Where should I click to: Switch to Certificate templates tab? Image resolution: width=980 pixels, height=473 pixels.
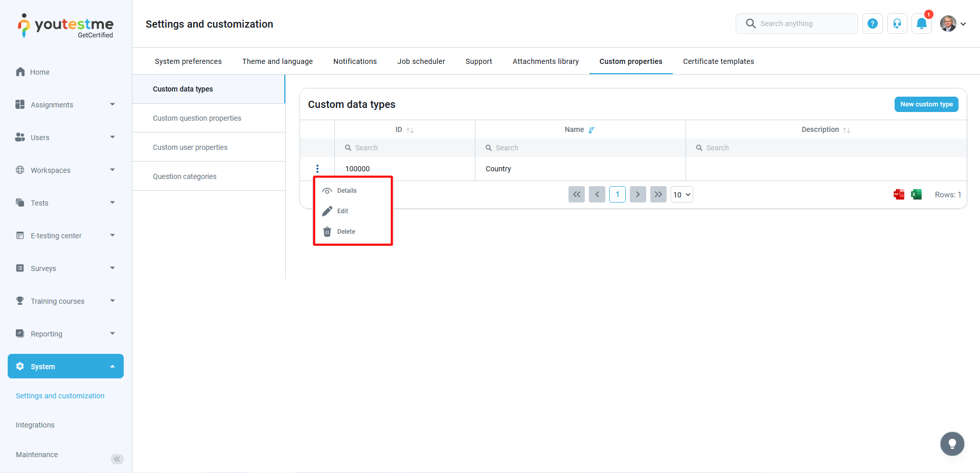[718, 61]
